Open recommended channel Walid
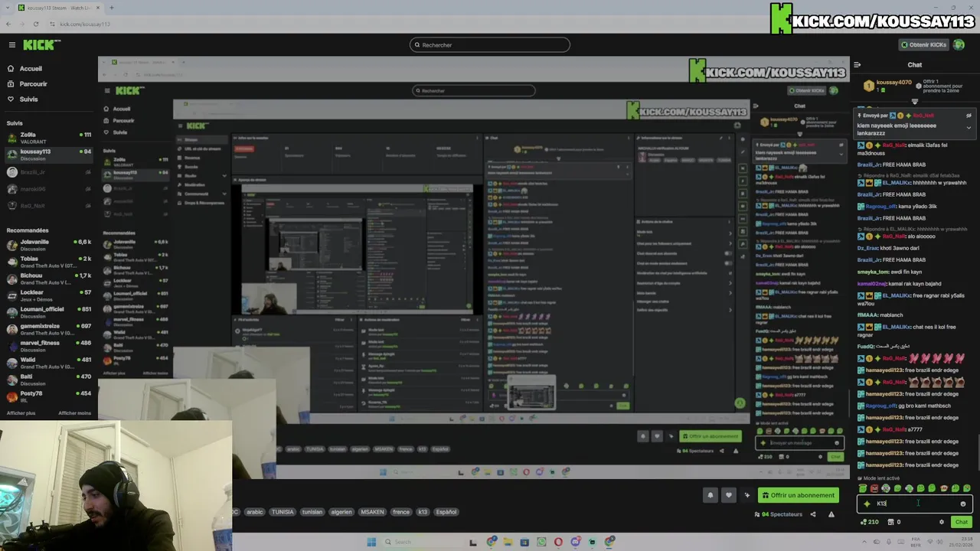 point(48,363)
